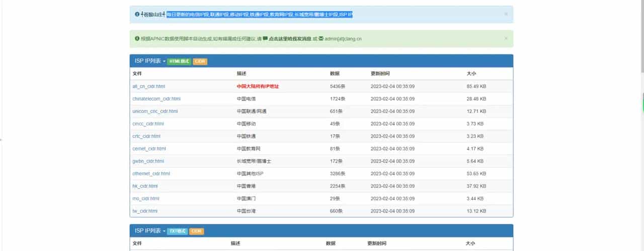The width and height of the screenshot is (644, 251).
Task: Click the 中国其他ISP description cell
Action: pyautogui.click(x=250, y=173)
